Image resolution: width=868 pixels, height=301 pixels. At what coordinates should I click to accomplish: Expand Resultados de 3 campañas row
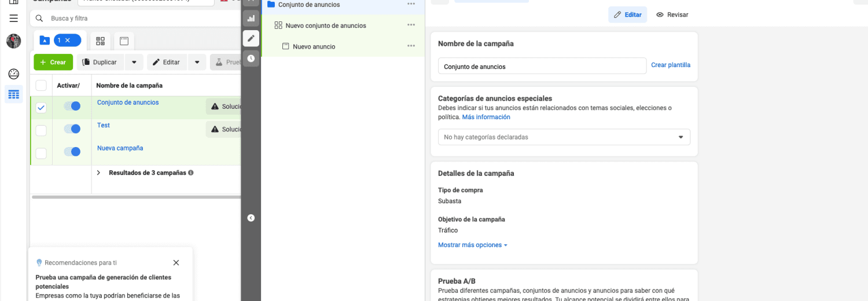tap(98, 172)
